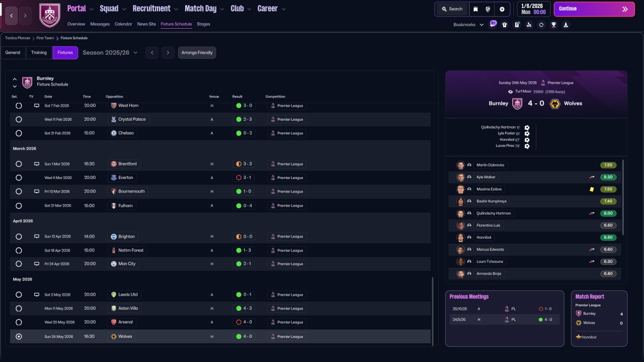
Task: Click the goal ball icon next to Lyle Foster
Action: click(x=527, y=134)
